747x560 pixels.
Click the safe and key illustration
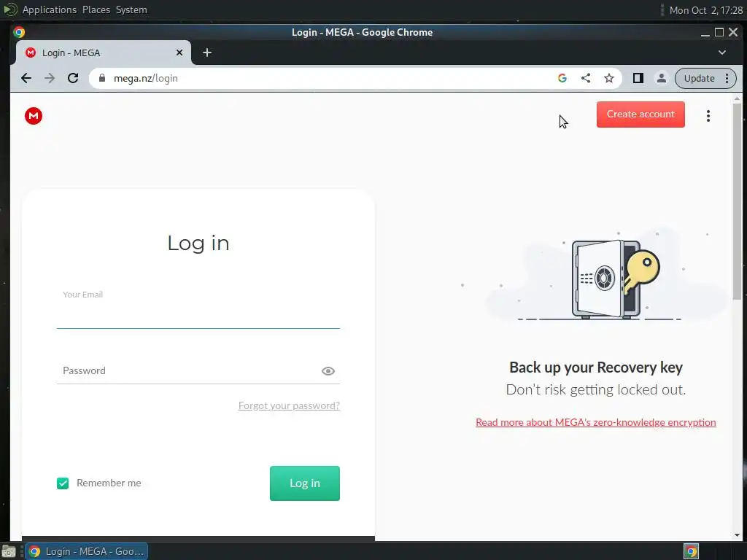point(614,279)
